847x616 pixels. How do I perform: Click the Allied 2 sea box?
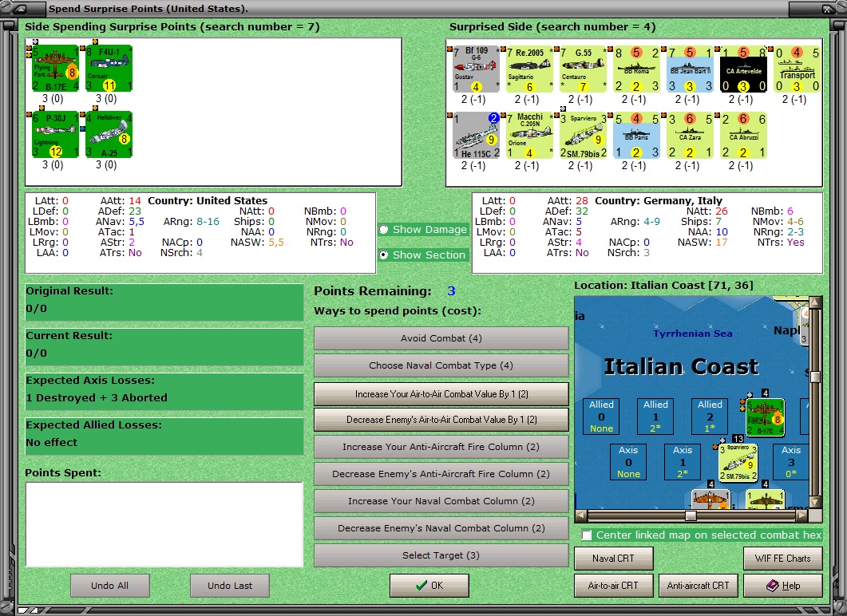coord(710,417)
